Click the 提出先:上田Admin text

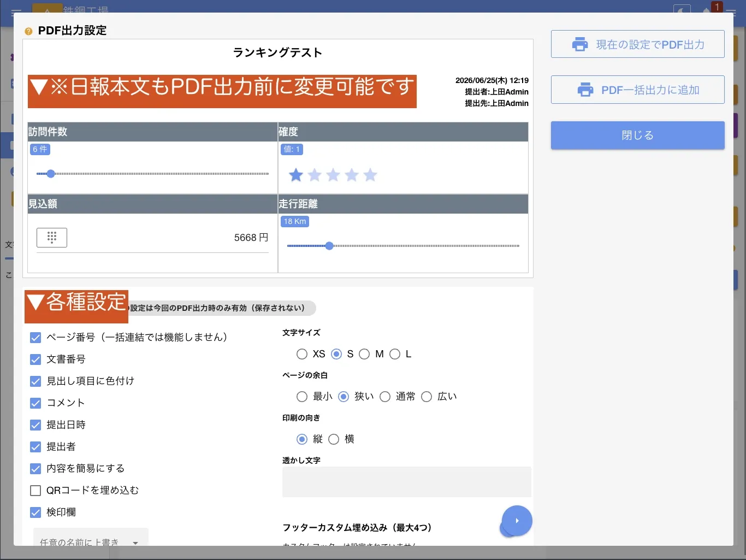(496, 103)
